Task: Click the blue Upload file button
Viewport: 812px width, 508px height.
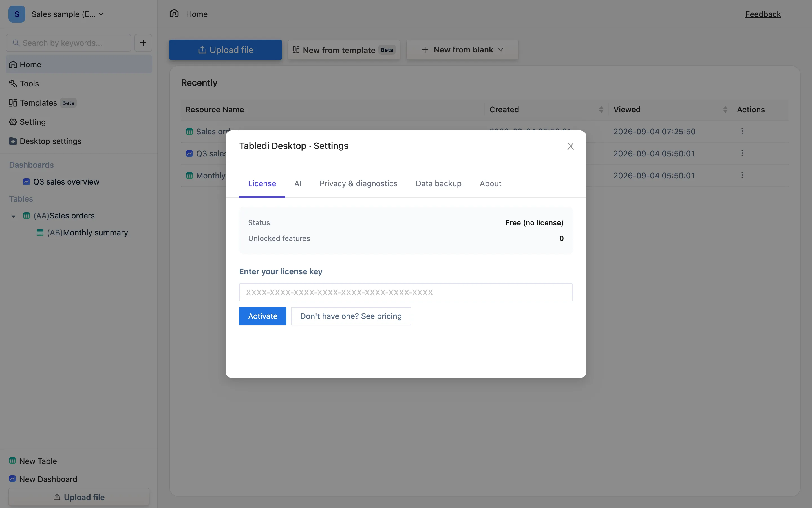Action: tap(226, 50)
